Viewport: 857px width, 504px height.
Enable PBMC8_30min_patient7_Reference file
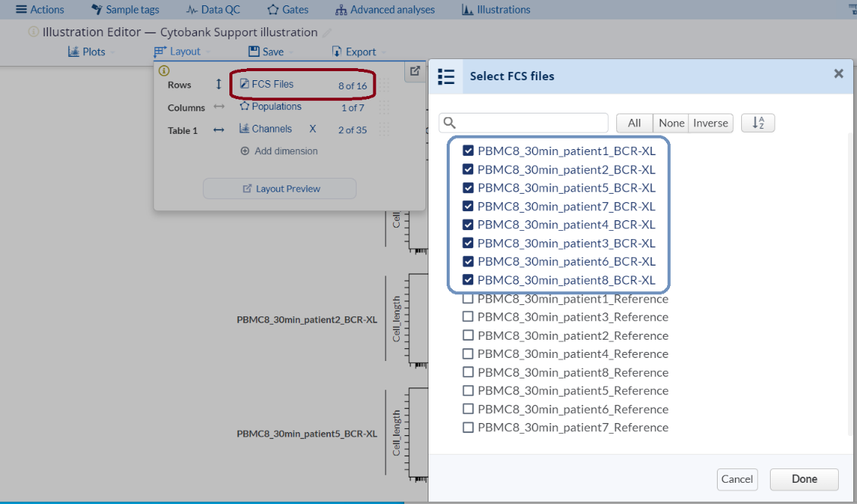(468, 428)
